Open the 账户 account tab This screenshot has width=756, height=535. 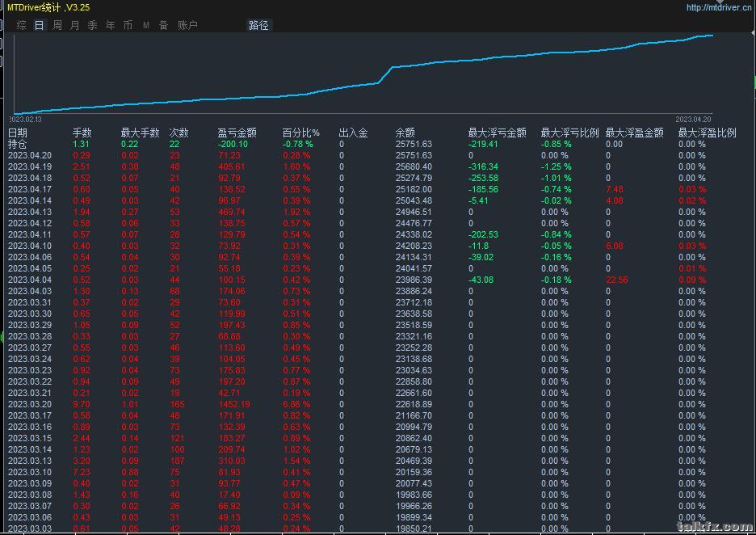(187, 25)
